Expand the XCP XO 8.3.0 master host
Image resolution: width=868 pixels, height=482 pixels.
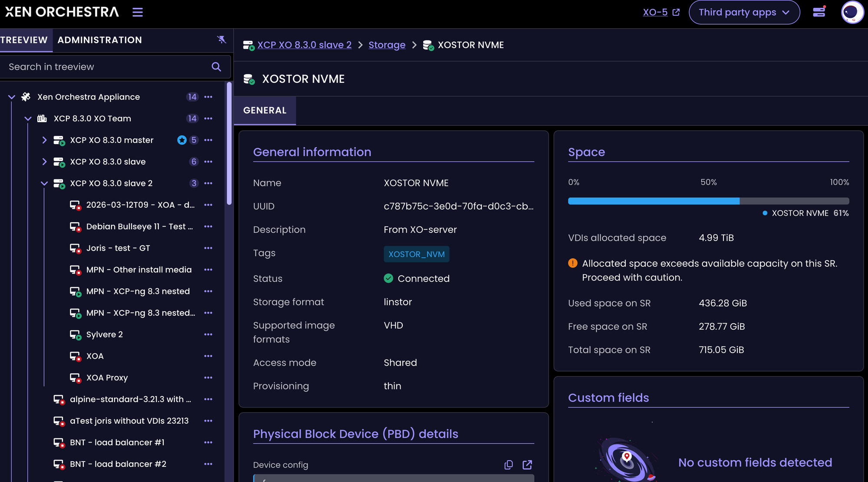(x=44, y=140)
